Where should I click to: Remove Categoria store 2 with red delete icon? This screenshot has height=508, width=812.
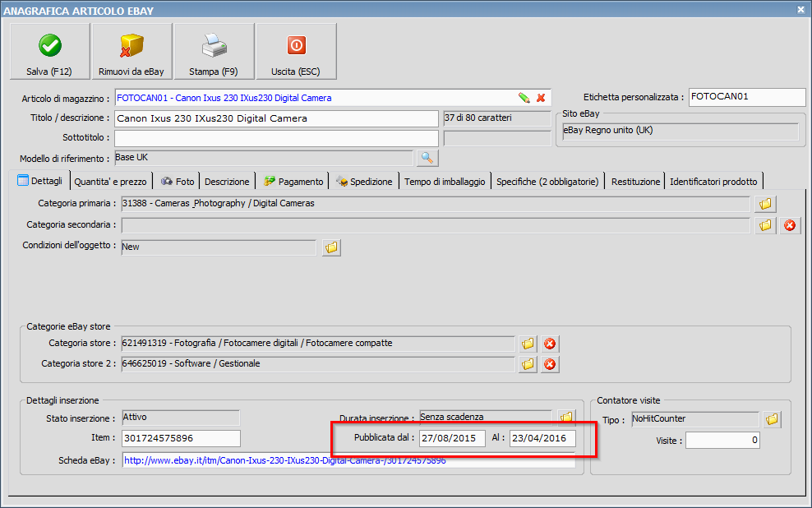tap(550, 364)
